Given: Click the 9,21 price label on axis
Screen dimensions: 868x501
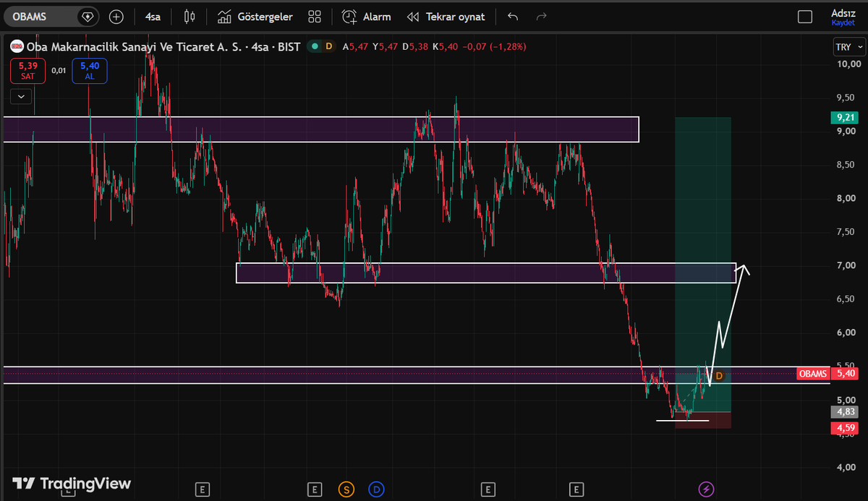Looking at the screenshot, I should tap(845, 116).
